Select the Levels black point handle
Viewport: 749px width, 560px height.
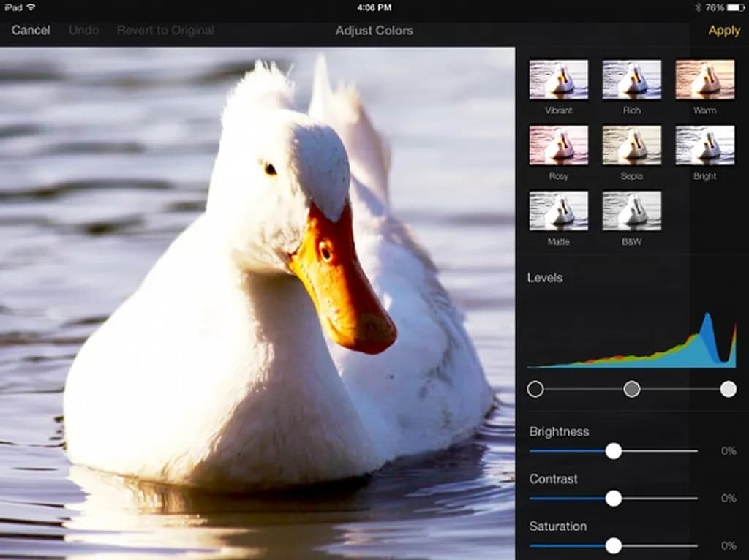tap(535, 389)
